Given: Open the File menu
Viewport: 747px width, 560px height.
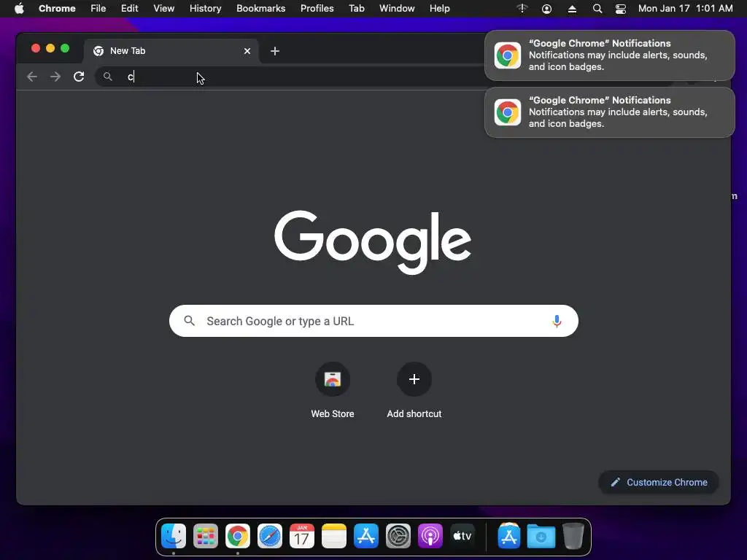Looking at the screenshot, I should [98, 9].
